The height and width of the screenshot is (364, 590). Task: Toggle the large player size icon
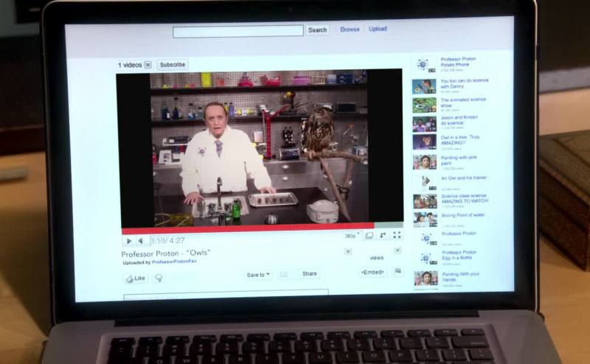click(369, 236)
